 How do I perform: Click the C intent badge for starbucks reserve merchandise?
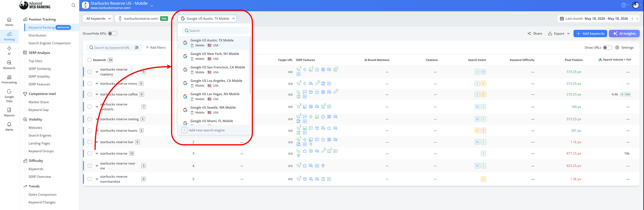(x=483, y=179)
